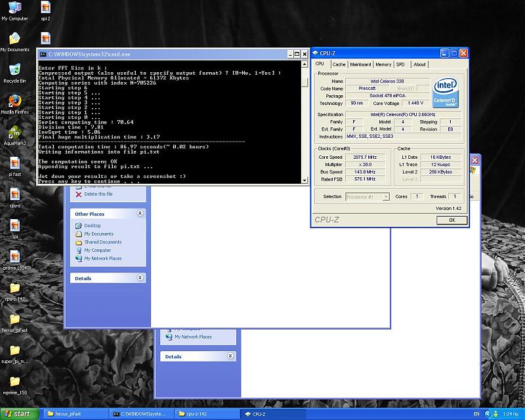Image resolution: width=525 pixels, height=420 pixels.
Task: Select the Recycle Bin desktop icon
Action: (14, 73)
